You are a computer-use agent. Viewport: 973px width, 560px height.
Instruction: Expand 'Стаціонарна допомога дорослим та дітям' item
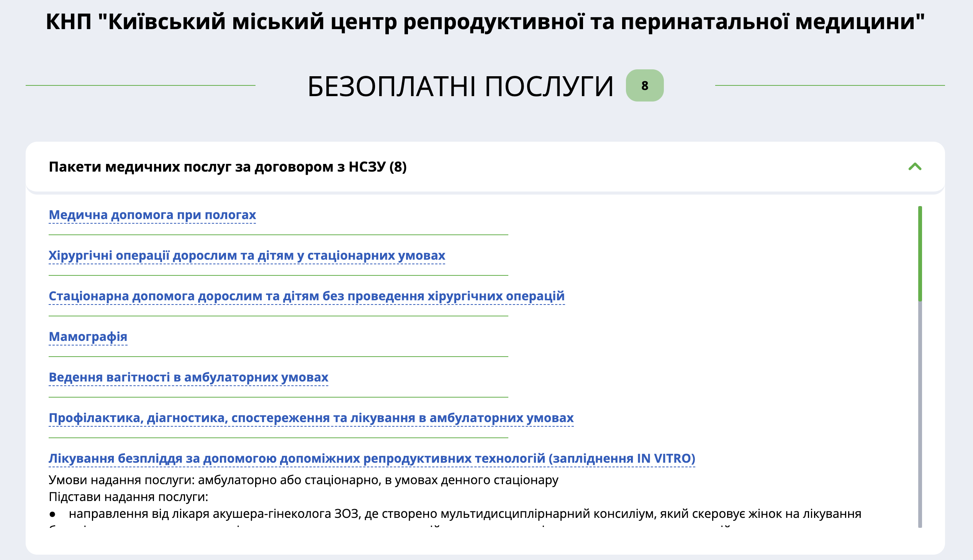click(306, 296)
